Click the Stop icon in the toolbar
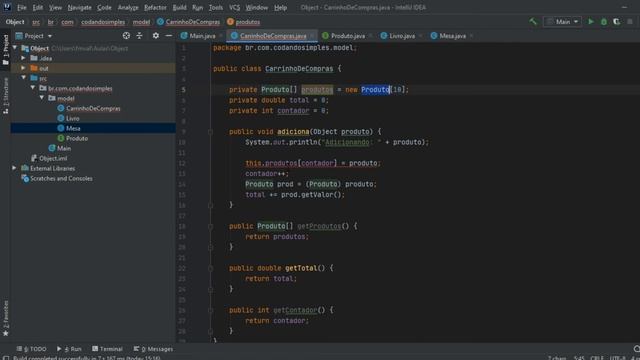This screenshot has height=360, width=640. click(x=630, y=22)
